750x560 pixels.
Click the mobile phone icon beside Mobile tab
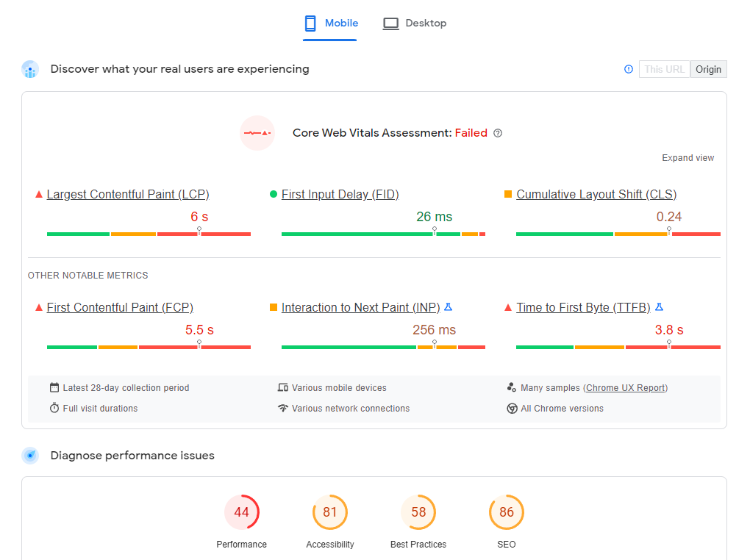point(310,23)
